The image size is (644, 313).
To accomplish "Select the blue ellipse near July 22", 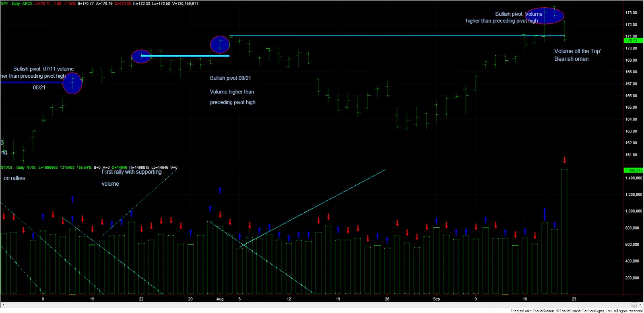I will tap(141, 57).
